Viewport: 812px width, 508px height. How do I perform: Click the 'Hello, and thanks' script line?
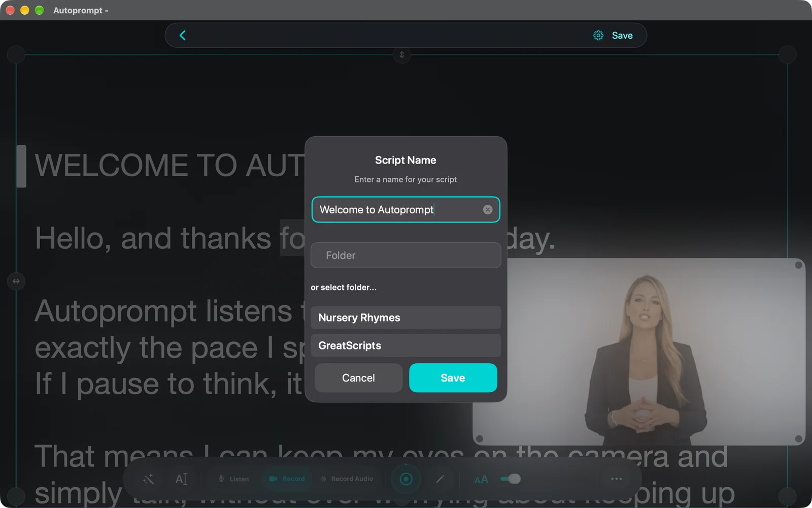(x=170, y=238)
